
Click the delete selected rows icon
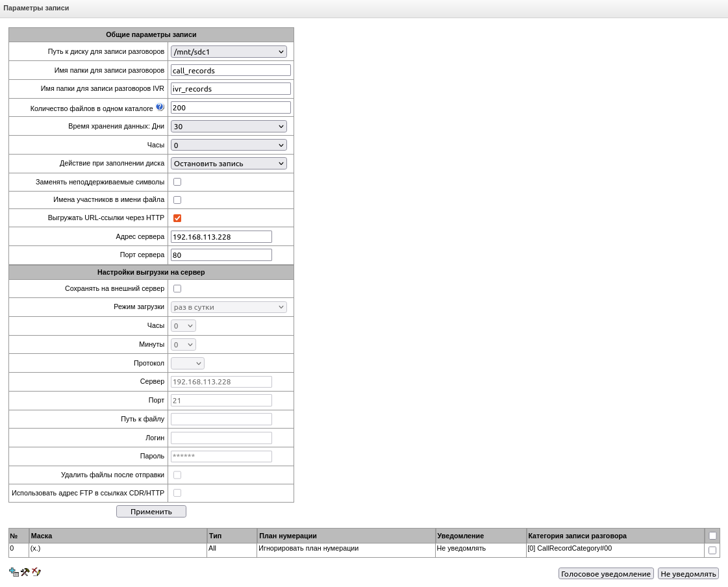[36, 572]
